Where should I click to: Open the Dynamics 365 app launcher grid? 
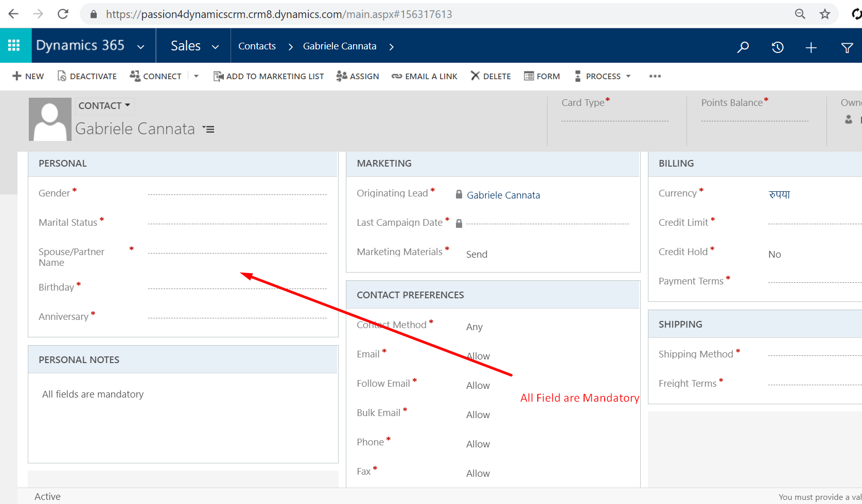pyautogui.click(x=14, y=46)
